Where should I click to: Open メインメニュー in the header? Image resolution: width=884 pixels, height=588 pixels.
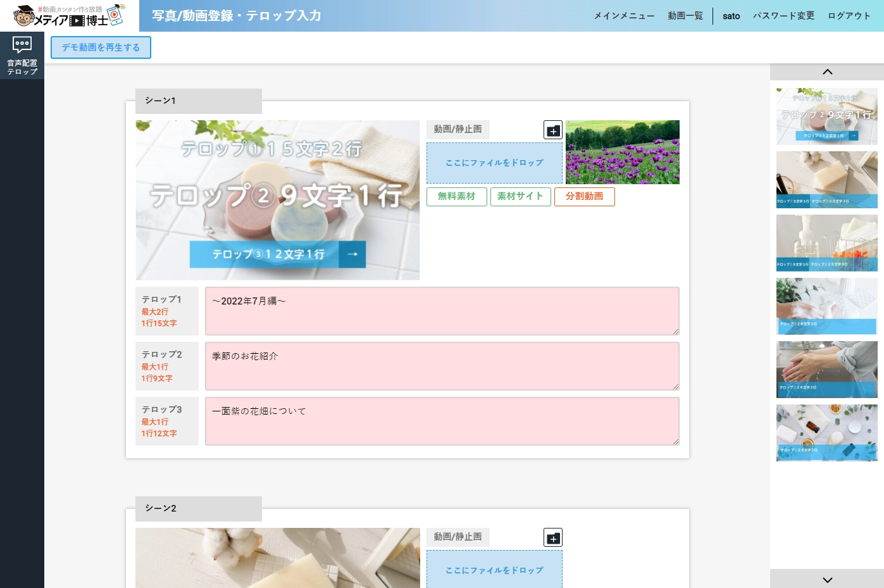(x=623, y=16)
